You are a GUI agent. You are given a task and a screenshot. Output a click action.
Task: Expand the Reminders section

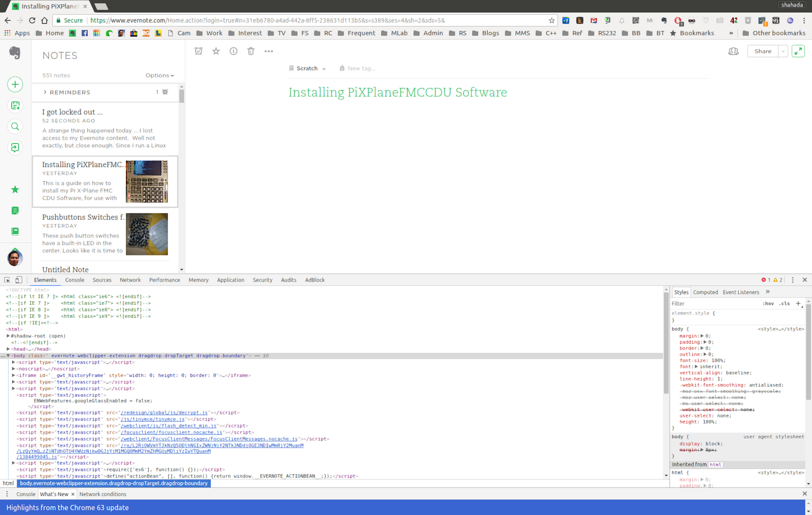tap(45, 92)
